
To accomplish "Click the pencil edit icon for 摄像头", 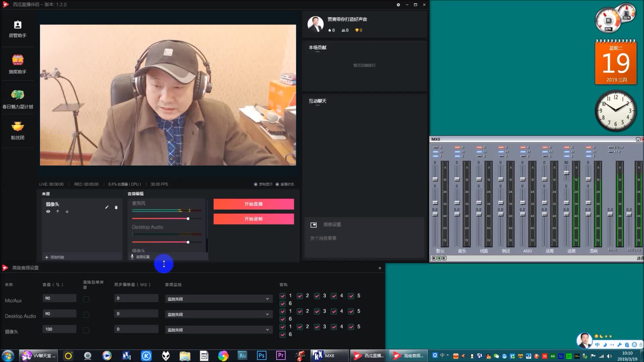I will (x=107, y=207).
